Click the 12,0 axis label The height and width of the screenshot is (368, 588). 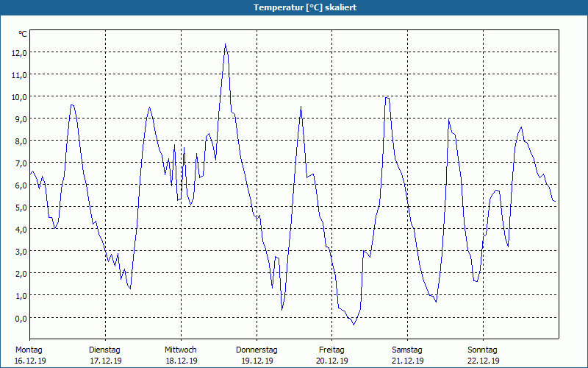click(x=19, y=53)
